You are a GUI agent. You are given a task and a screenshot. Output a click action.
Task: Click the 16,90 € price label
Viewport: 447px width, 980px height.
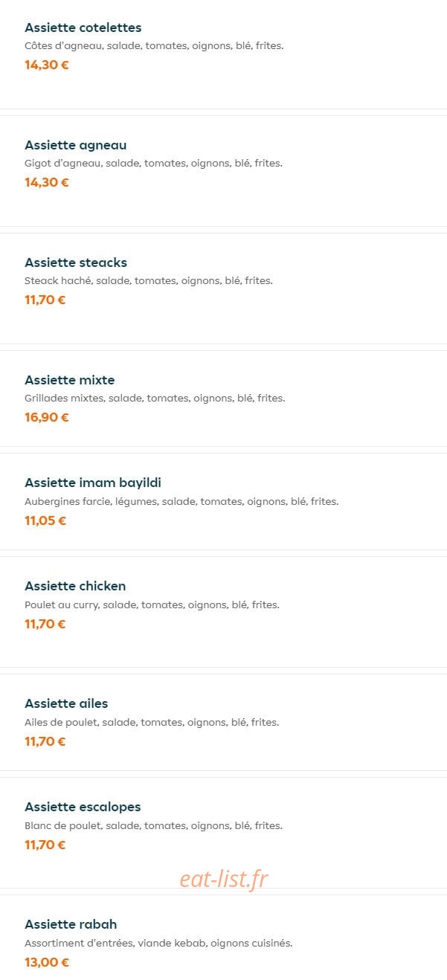coord(47,417)
